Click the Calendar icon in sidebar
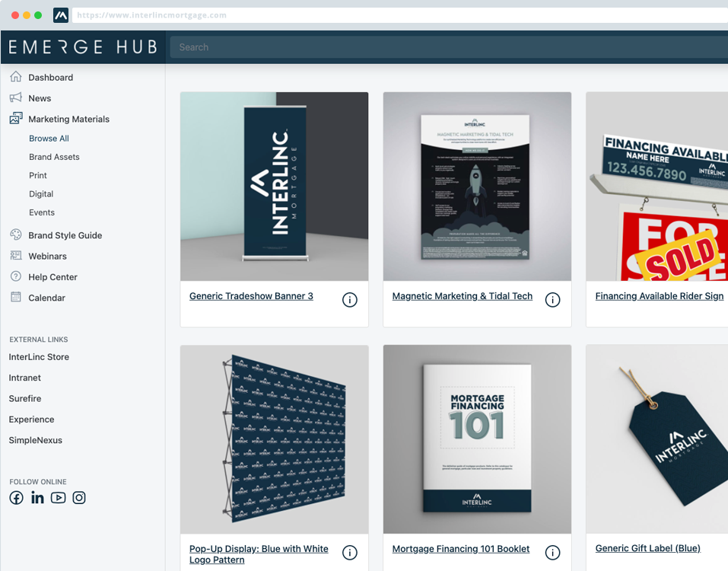 coord(16,296)
